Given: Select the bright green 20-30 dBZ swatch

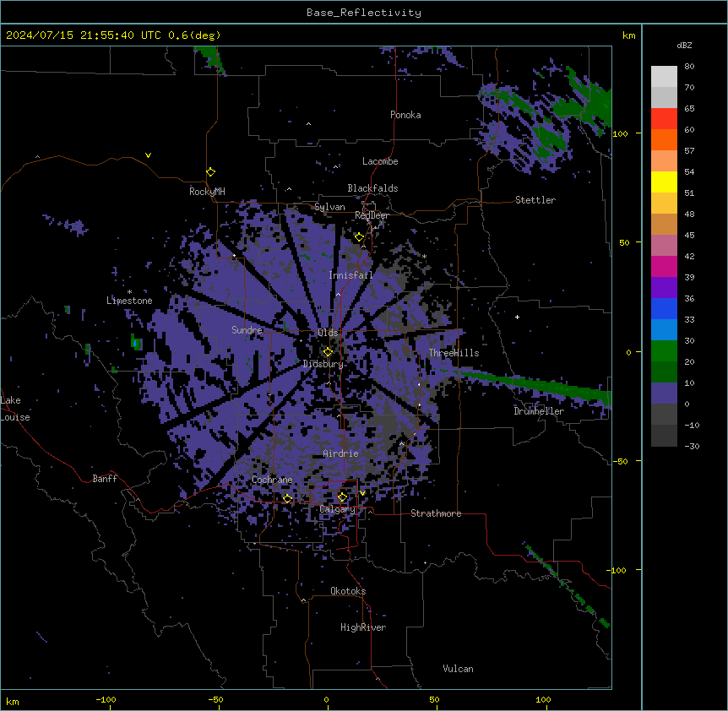Looking at the screenshot, I should pos(664,351).
